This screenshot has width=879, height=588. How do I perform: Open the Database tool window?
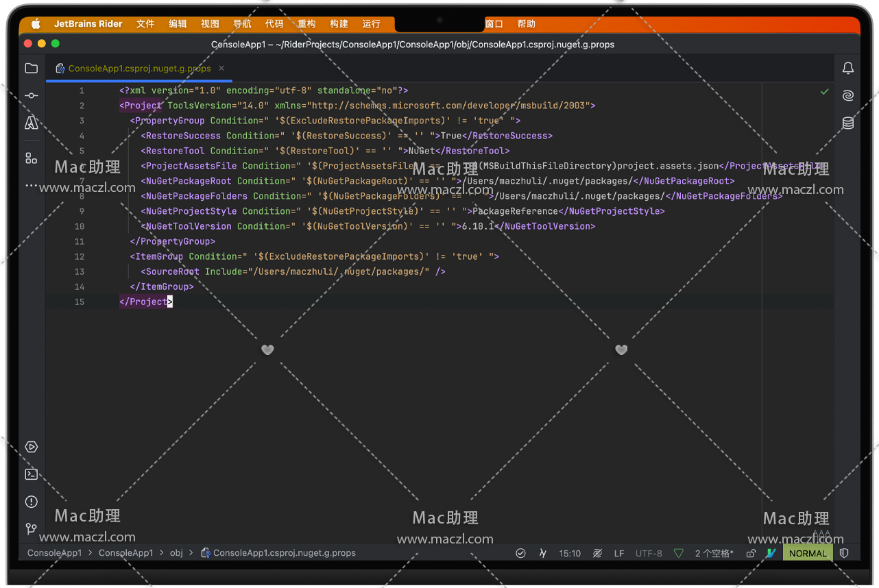(x=848, y=123)
